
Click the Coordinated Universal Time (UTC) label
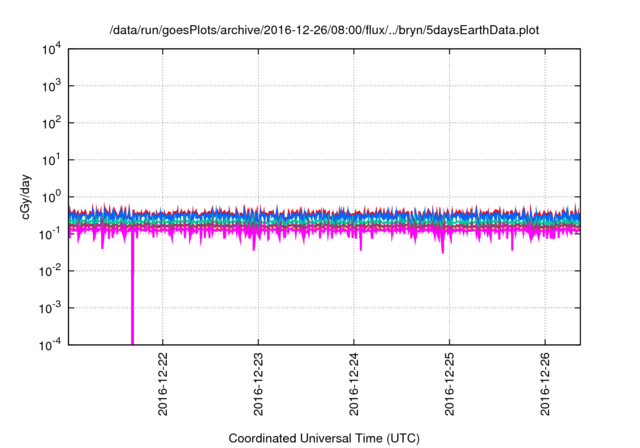pos(324,439)
